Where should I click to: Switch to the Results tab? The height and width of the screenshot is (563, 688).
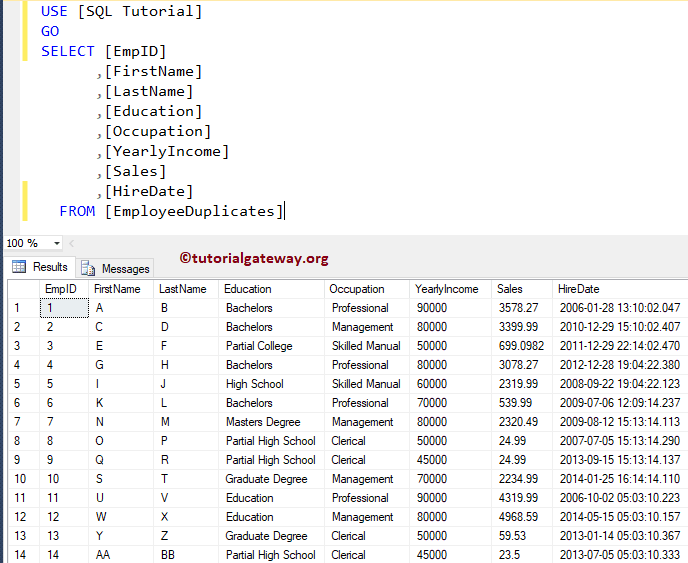click(40, 267)
